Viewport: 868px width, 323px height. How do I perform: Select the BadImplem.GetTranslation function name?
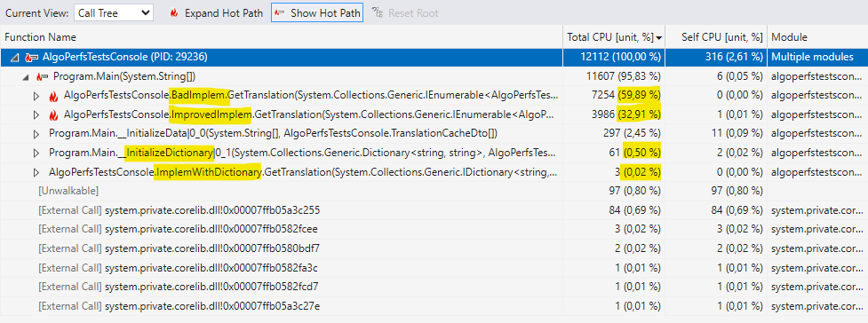(311, 96)
